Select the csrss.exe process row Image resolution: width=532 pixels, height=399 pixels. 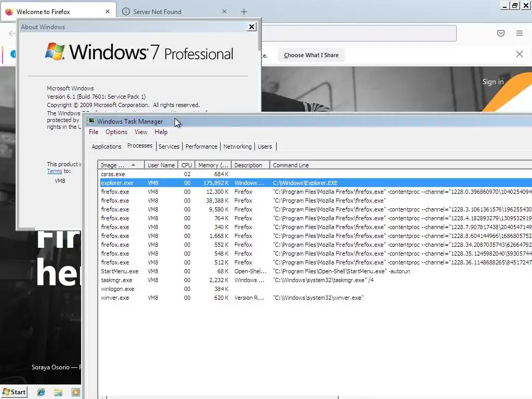click(x=315, y=174)
